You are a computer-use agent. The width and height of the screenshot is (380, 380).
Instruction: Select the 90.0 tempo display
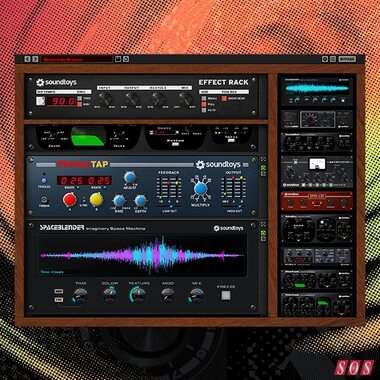tap(61, 101)
